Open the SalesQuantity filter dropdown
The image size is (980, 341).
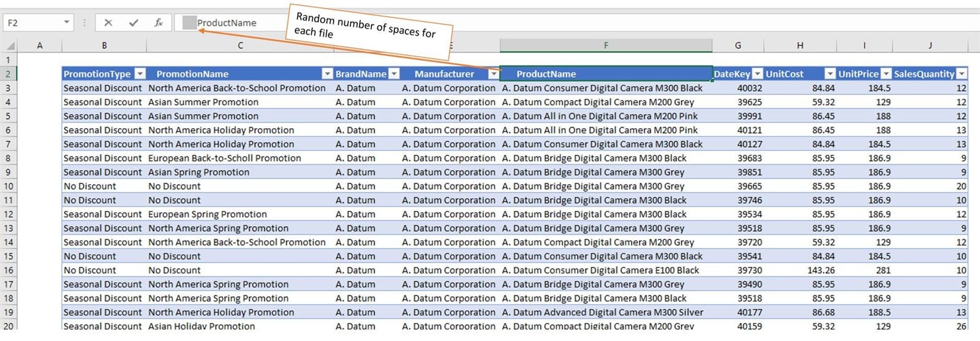point(962,74)
